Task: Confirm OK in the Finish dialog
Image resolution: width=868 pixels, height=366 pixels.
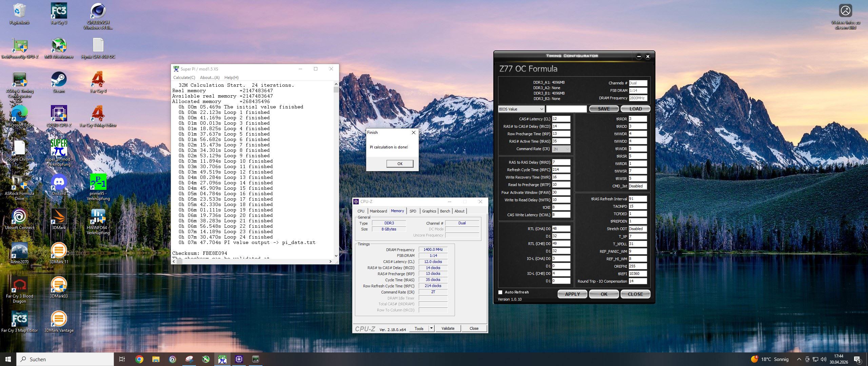Action: (400, 164)
